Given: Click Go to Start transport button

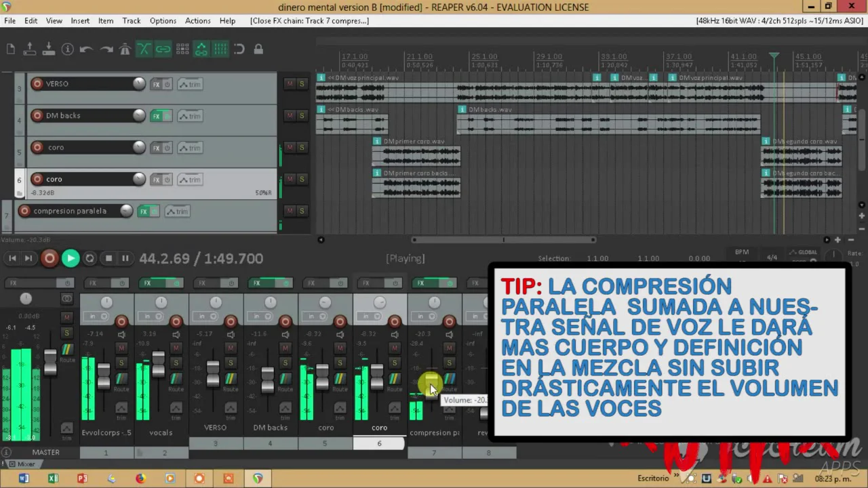Looking at the screenshot, I should point(12,258).
